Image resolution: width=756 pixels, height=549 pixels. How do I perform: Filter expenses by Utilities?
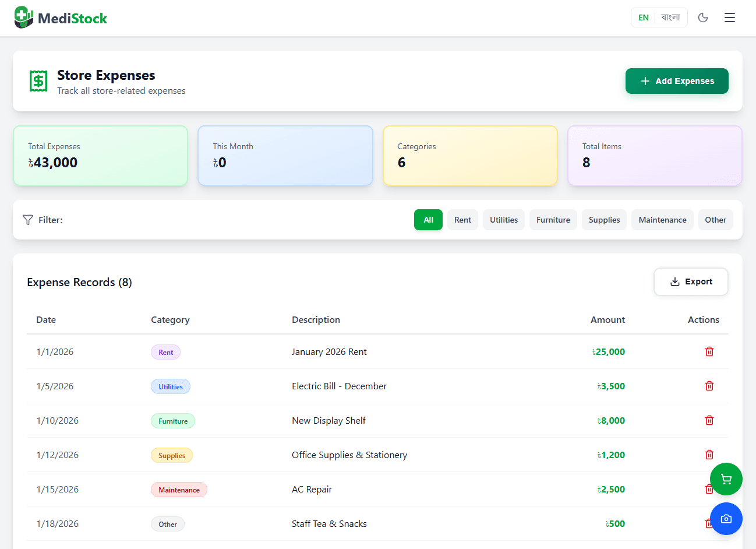[x=503, y=220]
